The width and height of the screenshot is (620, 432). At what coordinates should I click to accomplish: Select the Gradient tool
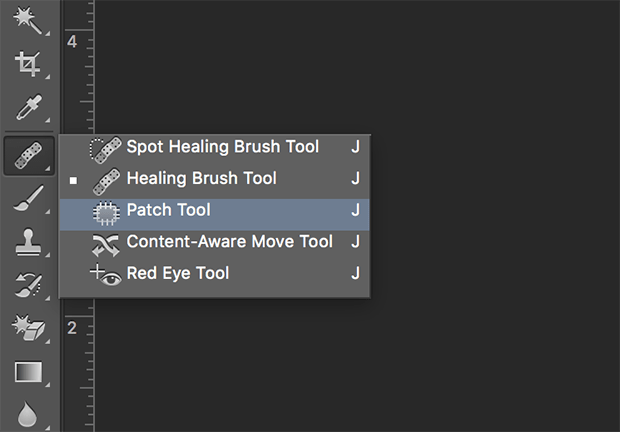coord(28,372)
